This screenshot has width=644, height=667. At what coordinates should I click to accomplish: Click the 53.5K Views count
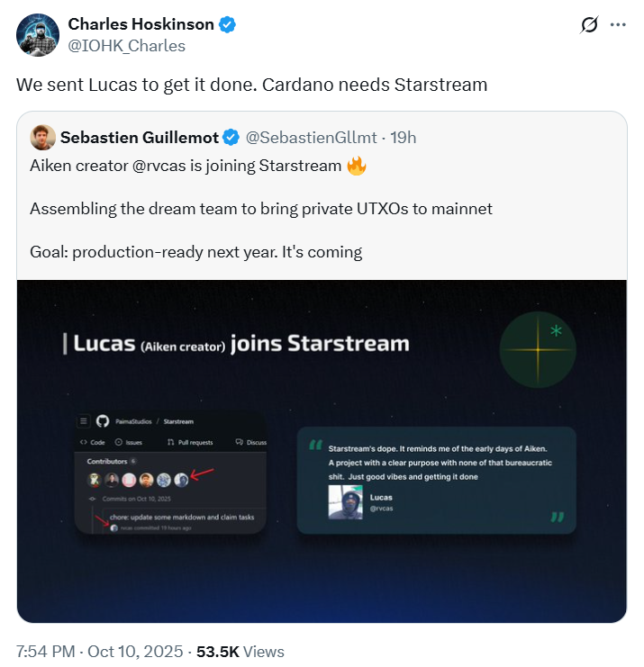(x=241, y=651)
